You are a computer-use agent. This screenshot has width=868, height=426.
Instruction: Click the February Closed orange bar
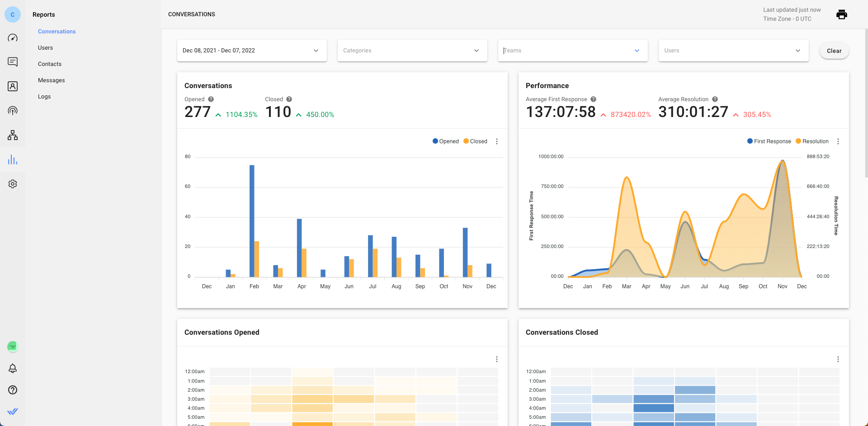point(257,259)
